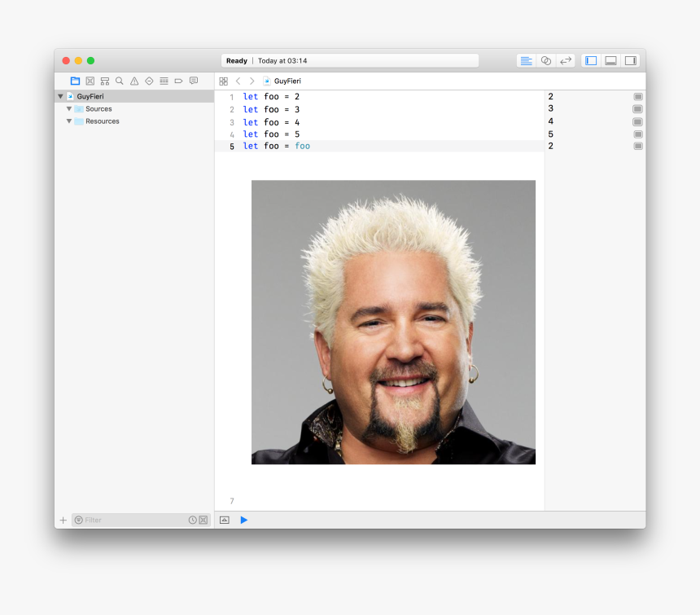Open the Breakpoint navigator icon
The image size is (700, 615).
point(178,81)
